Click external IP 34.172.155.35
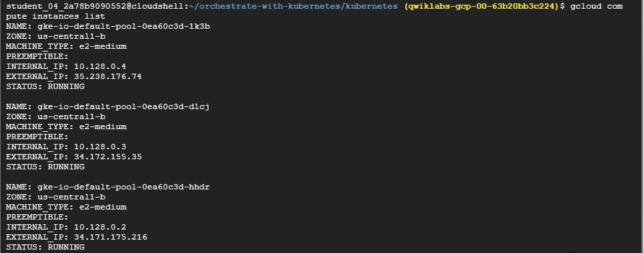 click(x=108, y=157)
